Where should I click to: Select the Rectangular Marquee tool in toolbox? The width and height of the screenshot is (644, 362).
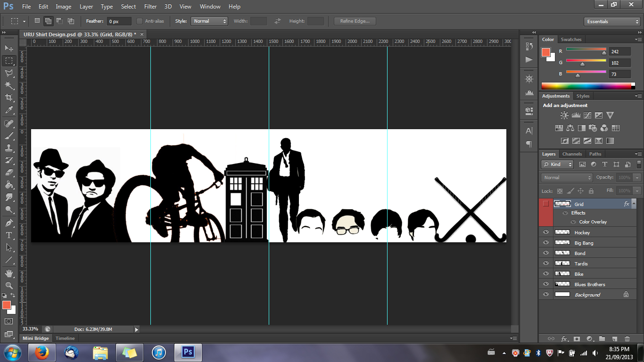(9, 61)
